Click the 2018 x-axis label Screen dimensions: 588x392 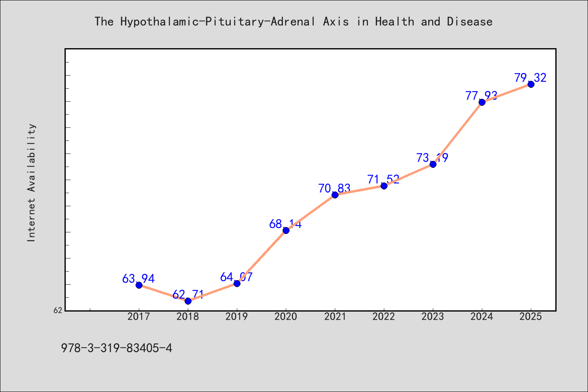click(188, 316)
